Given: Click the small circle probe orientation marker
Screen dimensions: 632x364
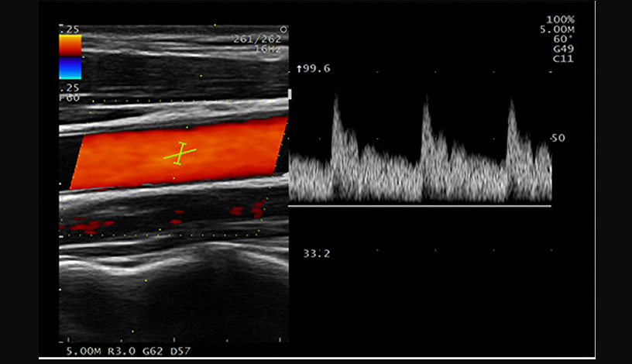Looking at the screenshot, I should pos(284,30).
